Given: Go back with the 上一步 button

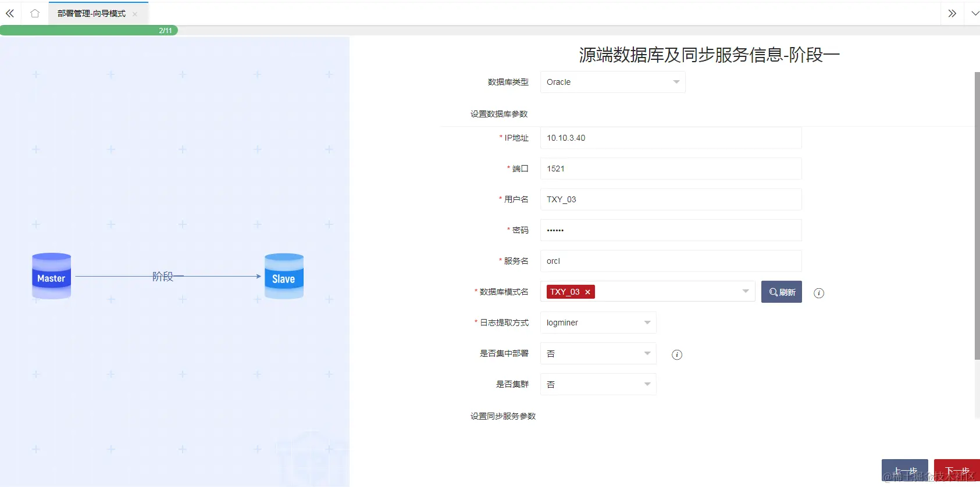Looking at the screenshot, I should [905, 471].
